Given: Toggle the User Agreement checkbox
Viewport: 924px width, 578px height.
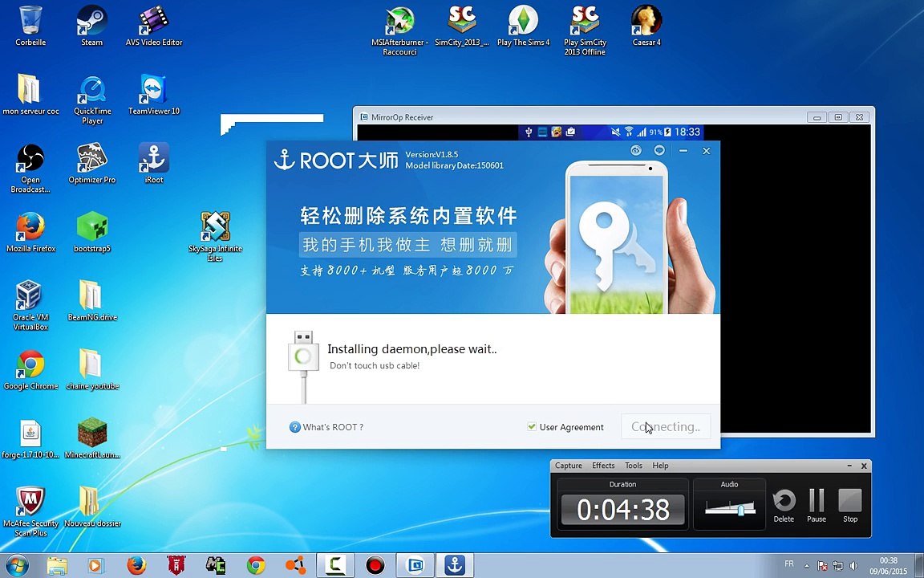Looking at the screenshot, I should [x=532, y=426].
